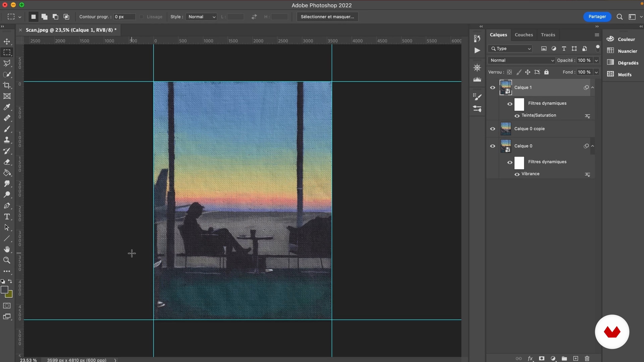
Task: Enable the lock all padlock
Action: (x=547, y=72)
